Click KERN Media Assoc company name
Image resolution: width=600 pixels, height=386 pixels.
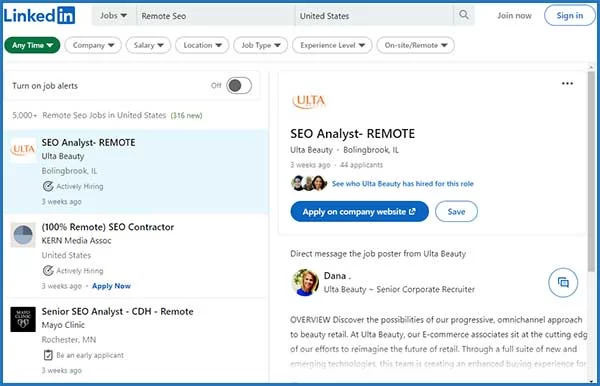click(x=77, y=241)
